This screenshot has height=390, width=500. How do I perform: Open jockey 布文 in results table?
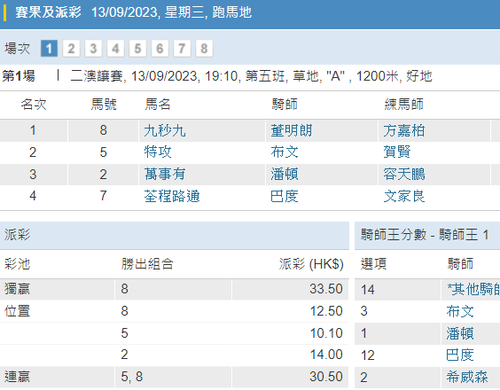[x=284, y=152]
